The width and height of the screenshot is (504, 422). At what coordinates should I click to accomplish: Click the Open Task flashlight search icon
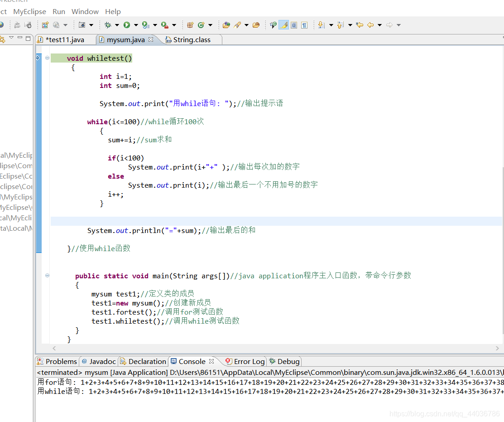[x=237, y=25]
